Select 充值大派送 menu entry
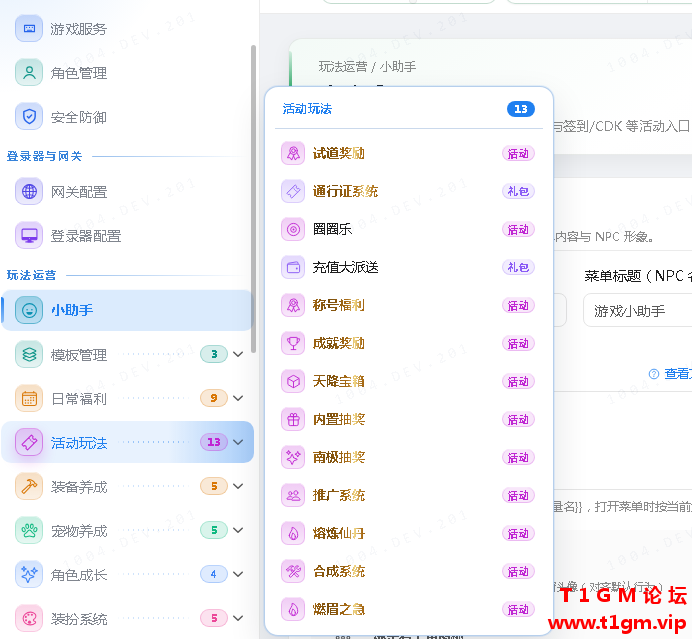This screenshot has height=639, width=692. 408,267
